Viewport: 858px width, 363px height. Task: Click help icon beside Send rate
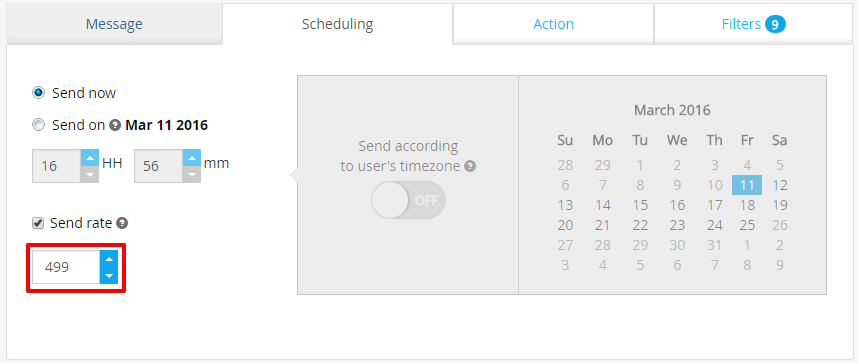pyautogui.click(x=123, y=223)
